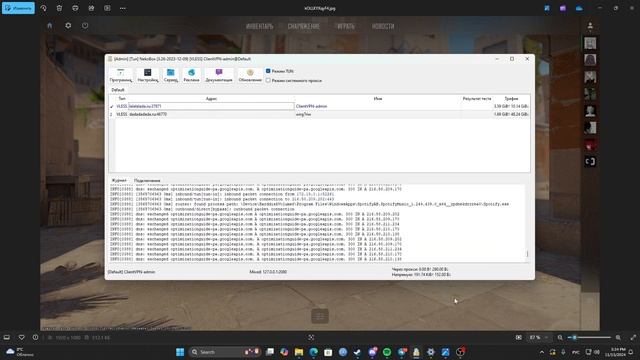The width and height of the screenshot is (640, 360).
Task: Click the Программа icon in the NekoBox toolbar
Action: (121, 76)
